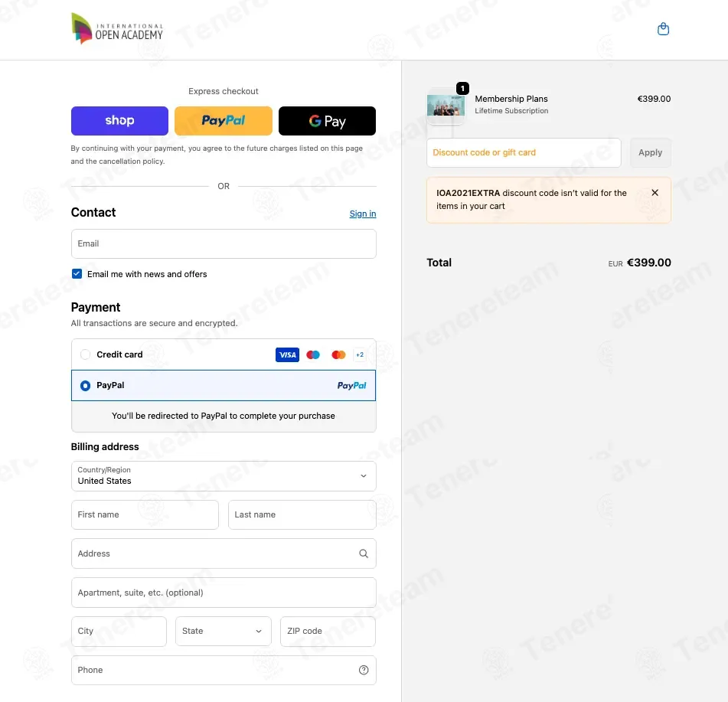Click the phone field help question icon
728x702 pixels.
point(364,670)
